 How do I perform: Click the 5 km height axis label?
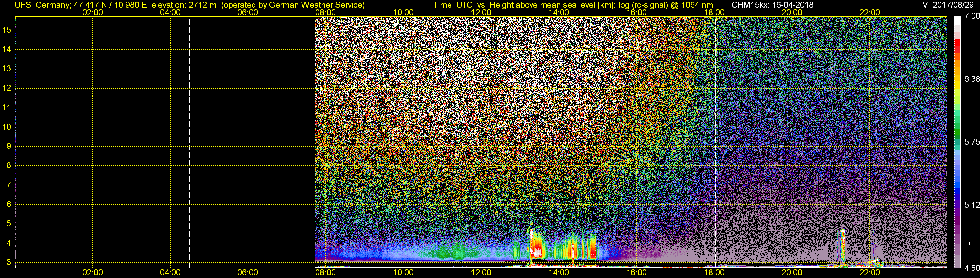tap(9, 223)
